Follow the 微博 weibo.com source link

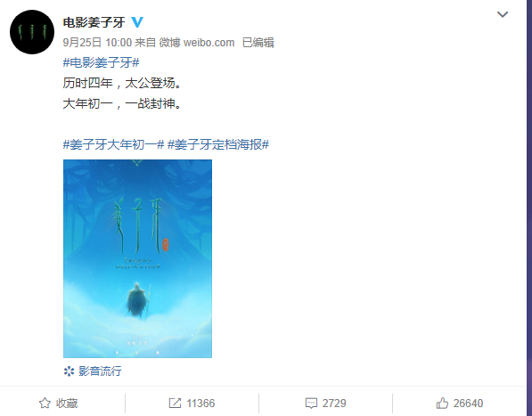tap(197, 43)
